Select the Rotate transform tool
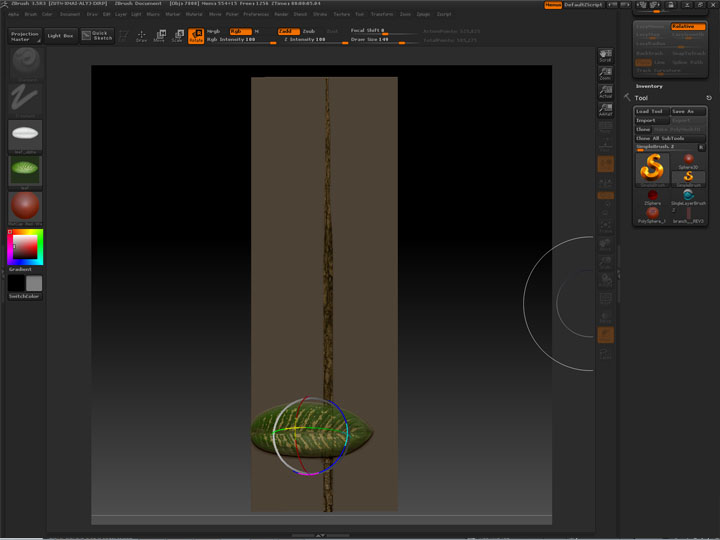The image size is (720, 540). point(196,36)
